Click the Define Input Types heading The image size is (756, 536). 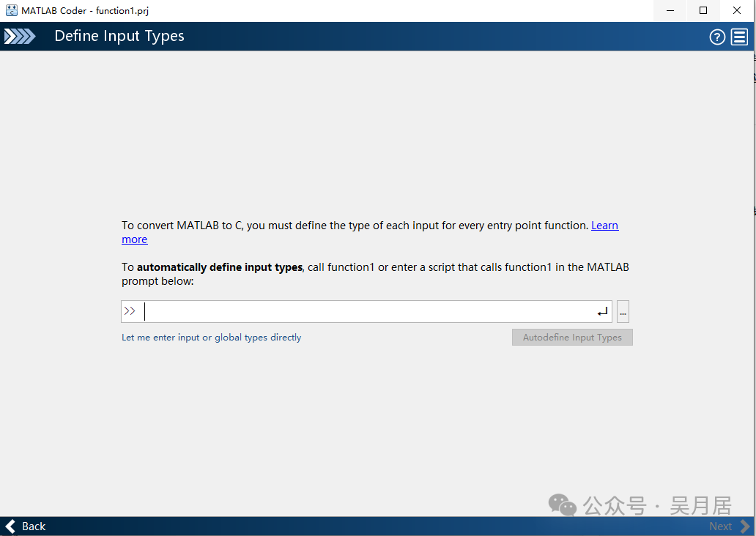(x=119, y=36)
